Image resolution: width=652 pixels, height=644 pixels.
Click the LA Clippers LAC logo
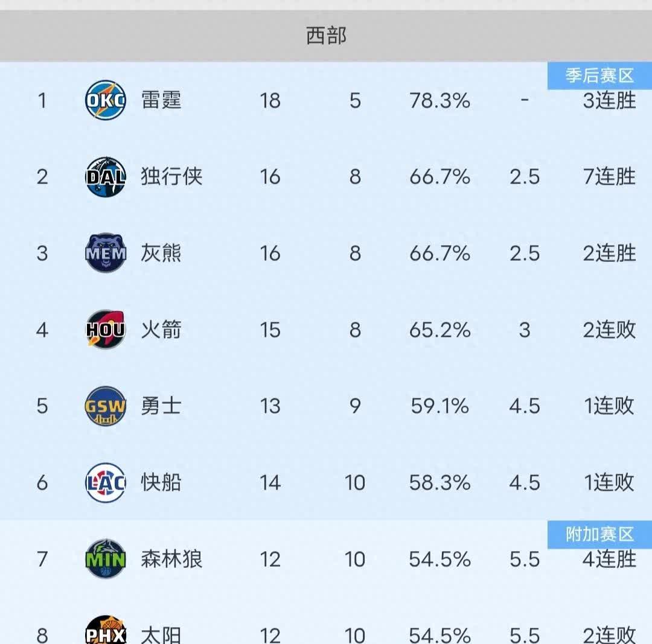pos(105,483)
